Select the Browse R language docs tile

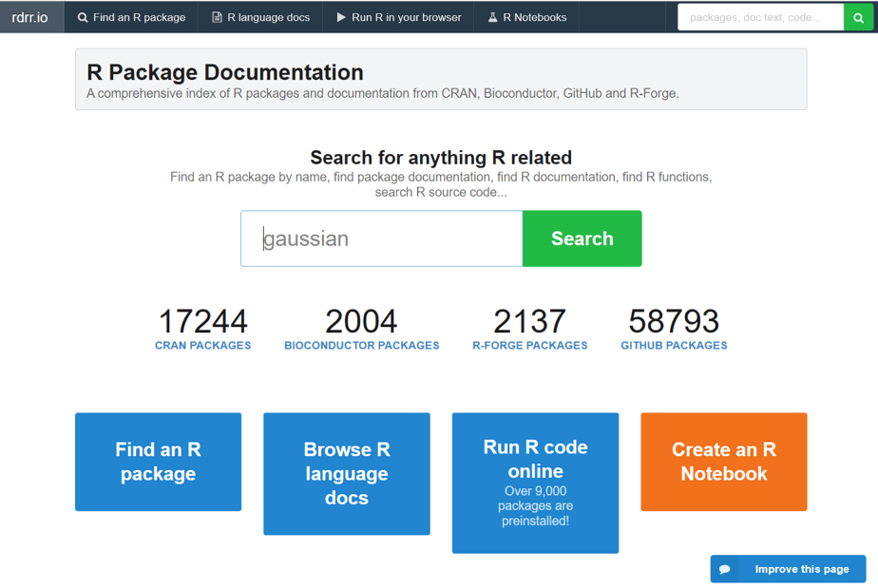346,473
